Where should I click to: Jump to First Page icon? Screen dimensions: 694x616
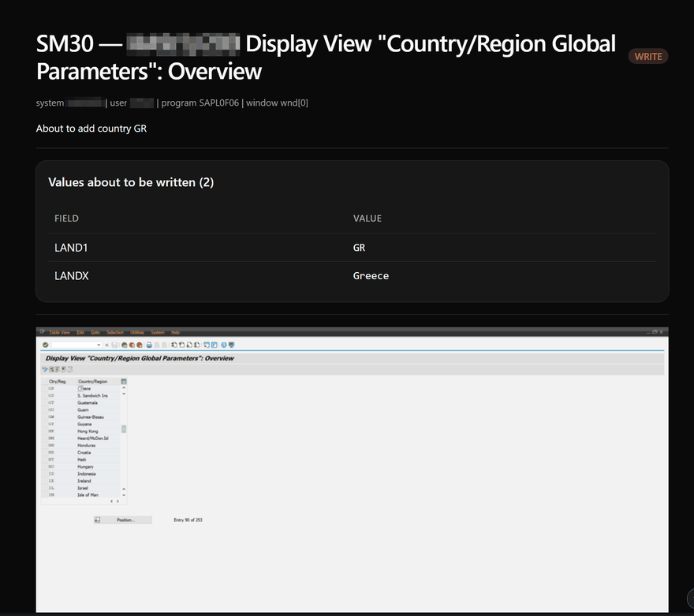point(174,345)
